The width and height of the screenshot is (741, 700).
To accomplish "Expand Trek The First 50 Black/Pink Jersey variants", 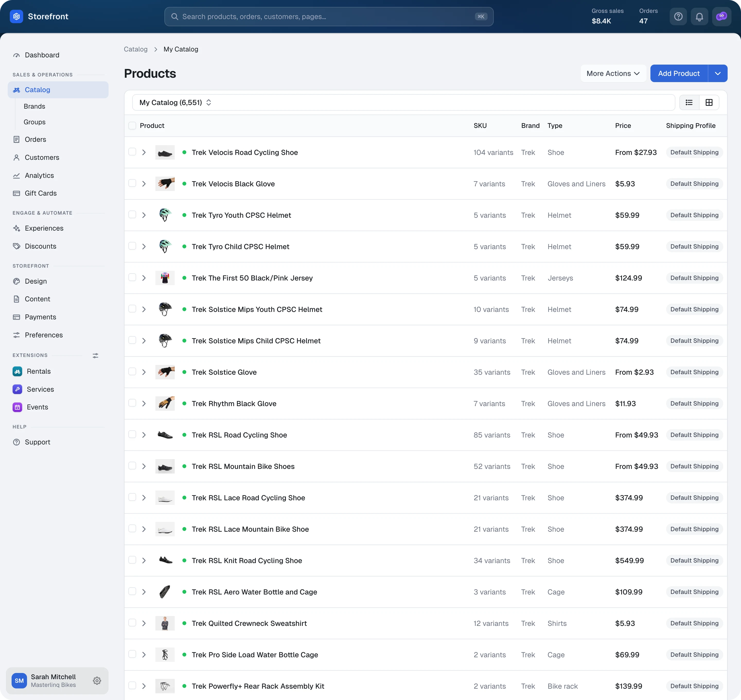I will 144,278.
